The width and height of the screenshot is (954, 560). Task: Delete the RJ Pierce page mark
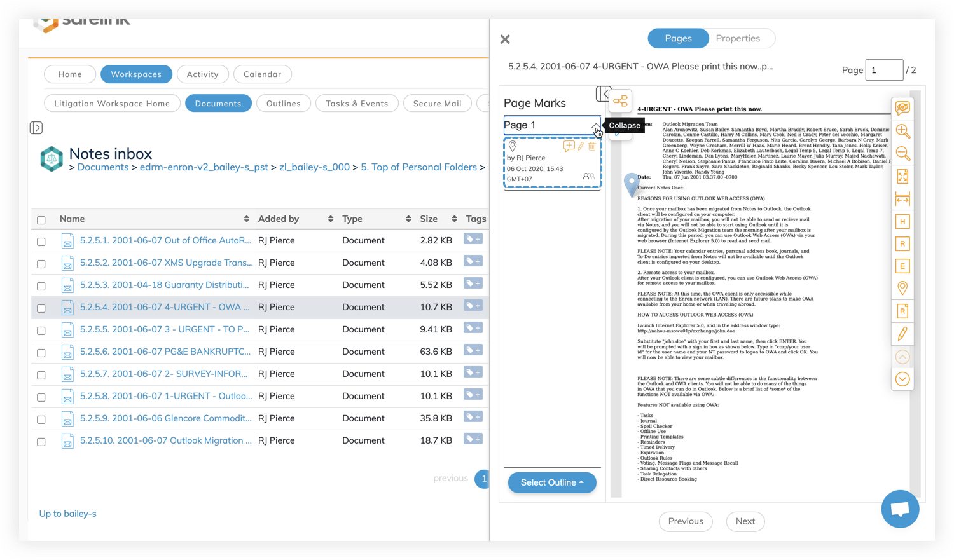(x=592, y=146)
